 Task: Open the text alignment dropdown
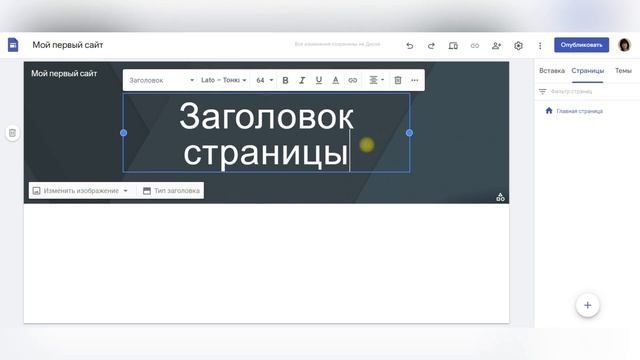pyautogui.click(x=376, y=80)
